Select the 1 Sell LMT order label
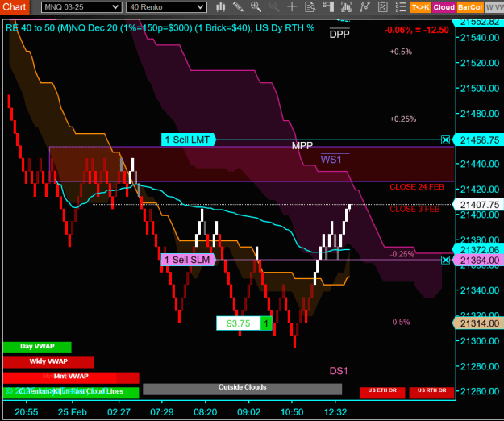Viewport: 504px width, 421px height. [x=189, y=140]
